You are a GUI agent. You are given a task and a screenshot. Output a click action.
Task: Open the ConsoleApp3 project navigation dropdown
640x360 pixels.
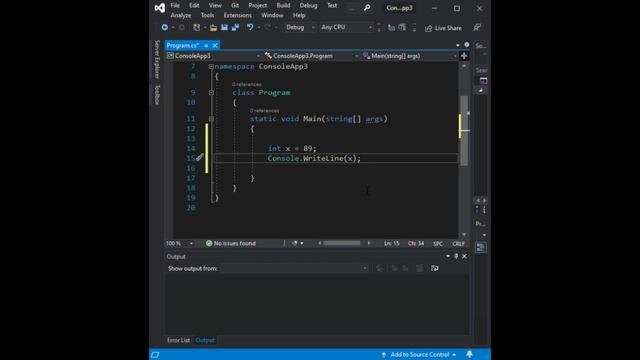tap(213, 56)
